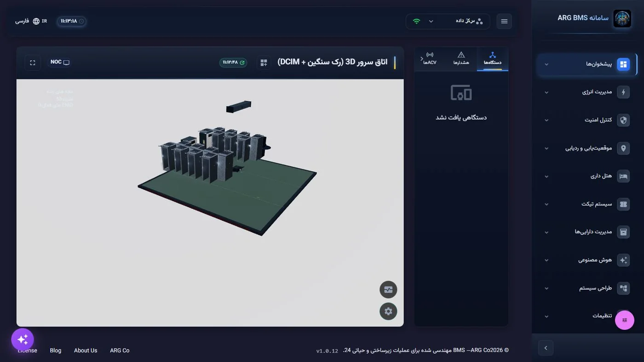Open the License footer link

[28, 351]
